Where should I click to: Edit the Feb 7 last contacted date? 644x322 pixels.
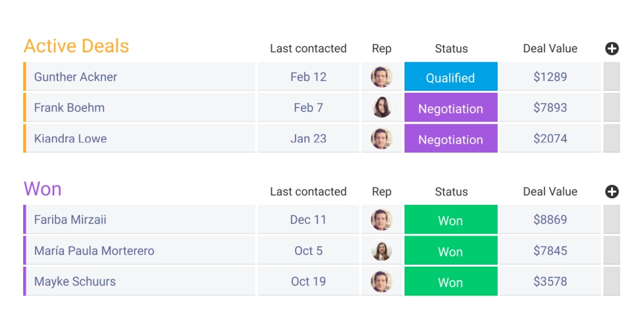click(x=308, y=108)
